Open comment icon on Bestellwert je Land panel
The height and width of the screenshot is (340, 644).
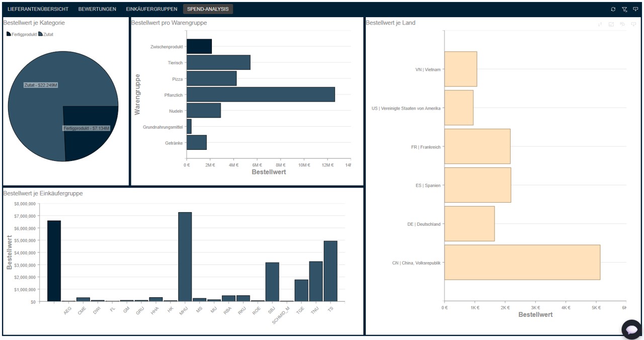(623, 24)
